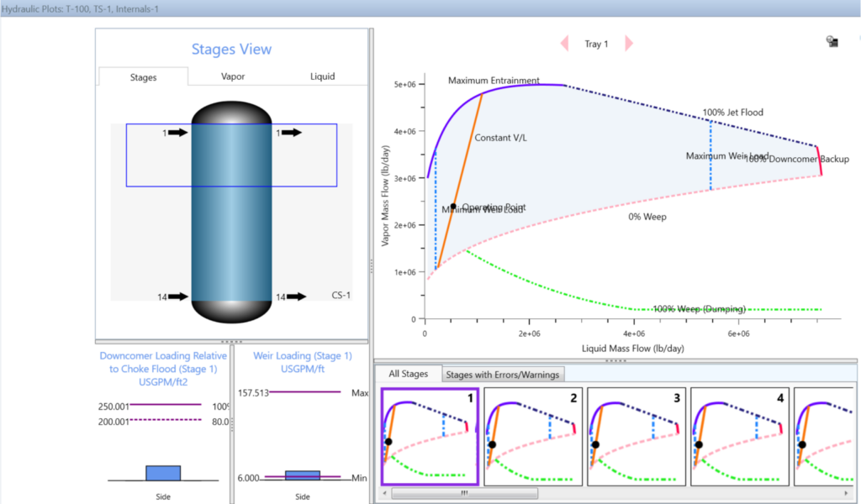Screen dimensions: 861x504
Task: Switch to the Liquid tab
Action: click(x=322, y=76)
